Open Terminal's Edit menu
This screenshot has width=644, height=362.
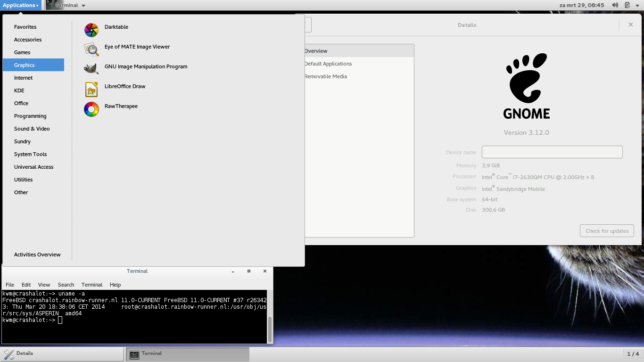click(26, 285)
